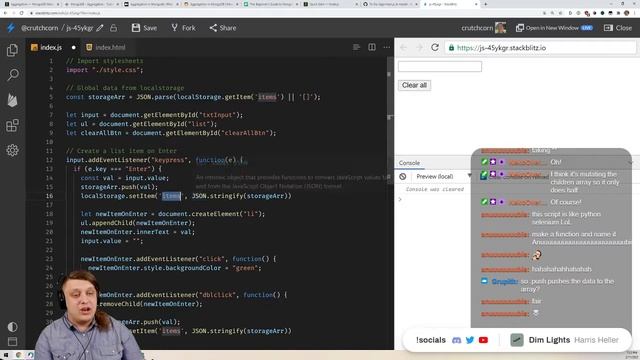
Task: Open the Windows Start menu
Action: click(5, 355)
